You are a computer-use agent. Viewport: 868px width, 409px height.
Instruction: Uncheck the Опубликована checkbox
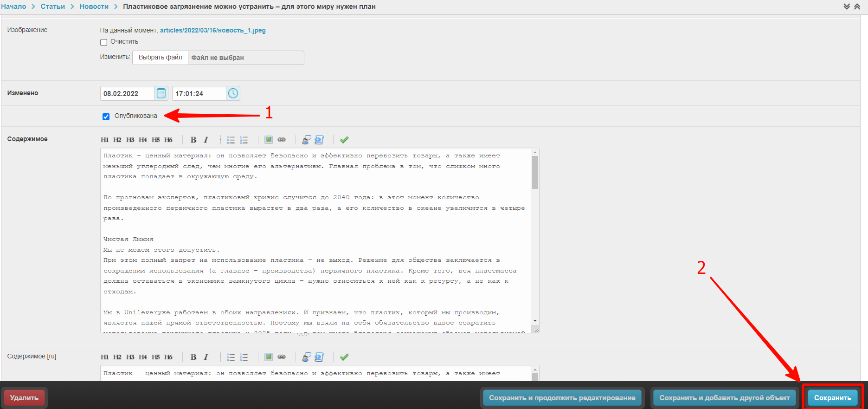click(x=106, y=117)
